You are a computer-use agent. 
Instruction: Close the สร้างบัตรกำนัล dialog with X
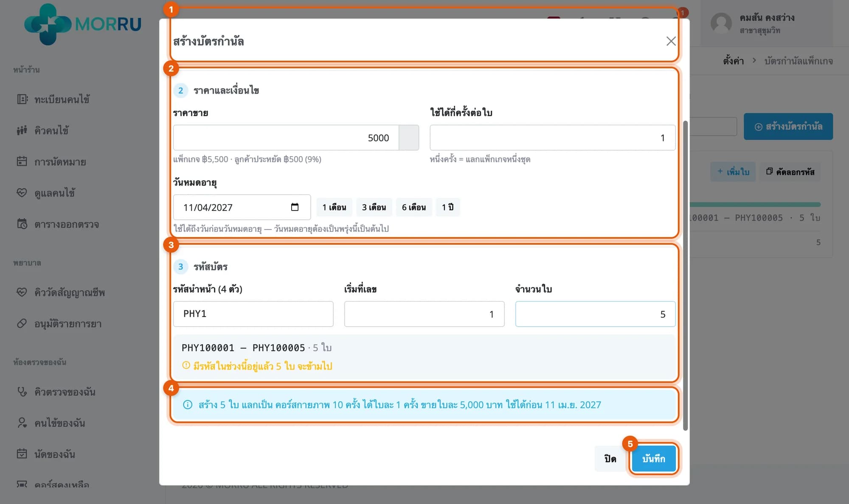pyautogui.click(x=671, y=41)
